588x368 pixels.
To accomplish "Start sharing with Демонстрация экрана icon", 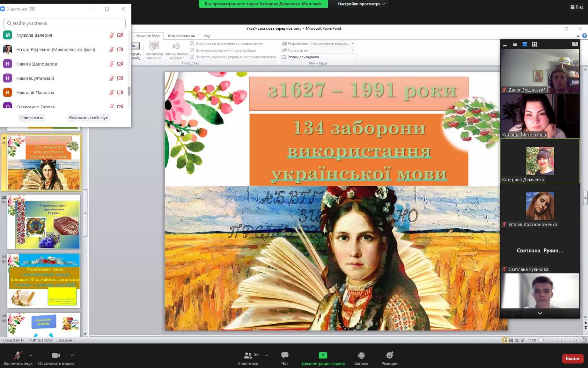I will (x=323, y=355).
